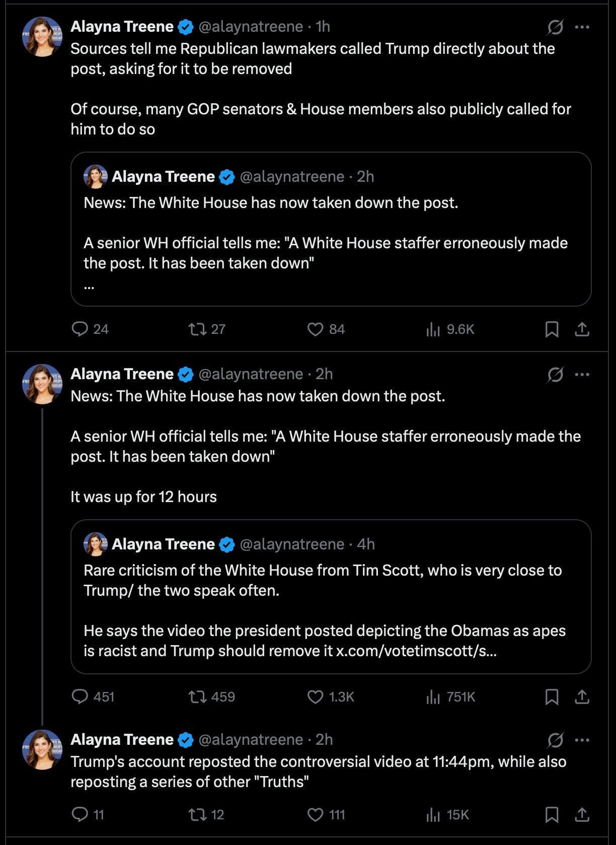Click Alayna Treene's avatar on the top post
The image size is (616, 845).
pyautogui.click(x=42, y=36)
